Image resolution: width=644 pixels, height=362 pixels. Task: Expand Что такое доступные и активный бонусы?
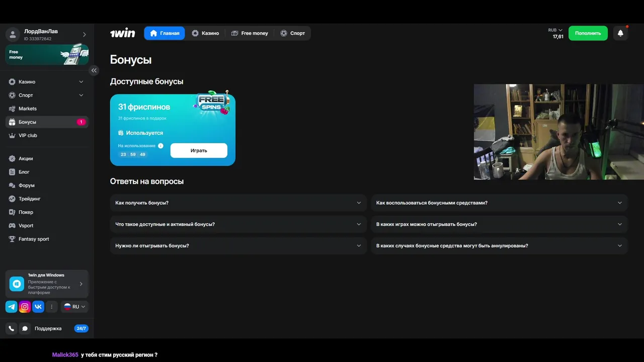[x=238, y=224]
